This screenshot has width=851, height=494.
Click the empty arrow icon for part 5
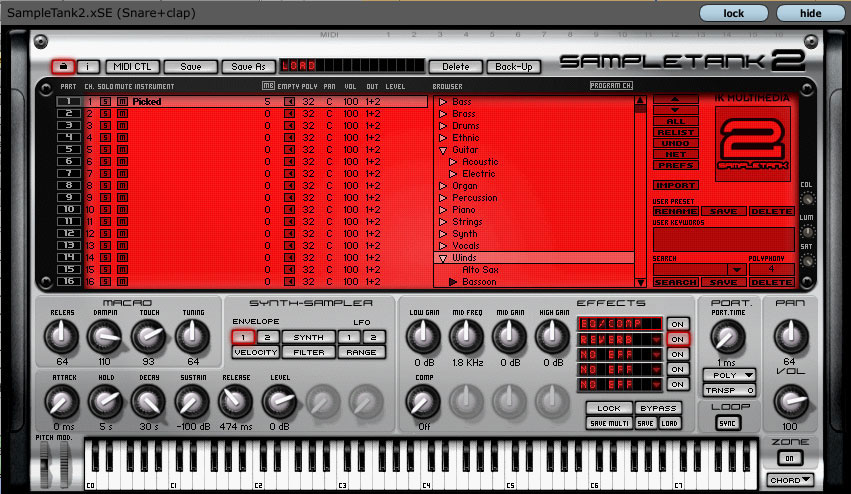[289, 150]
